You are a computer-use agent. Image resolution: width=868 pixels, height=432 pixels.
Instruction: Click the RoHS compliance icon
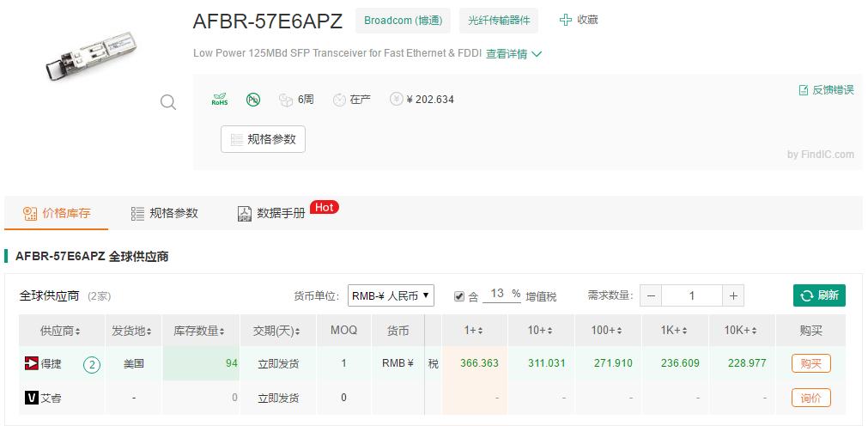(x=220, y=100)
